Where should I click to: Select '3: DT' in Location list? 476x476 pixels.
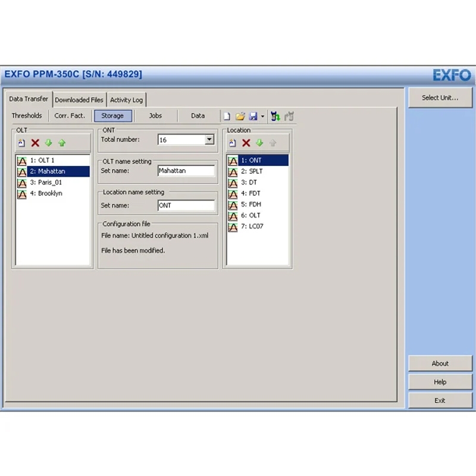(x=258, y=183)
